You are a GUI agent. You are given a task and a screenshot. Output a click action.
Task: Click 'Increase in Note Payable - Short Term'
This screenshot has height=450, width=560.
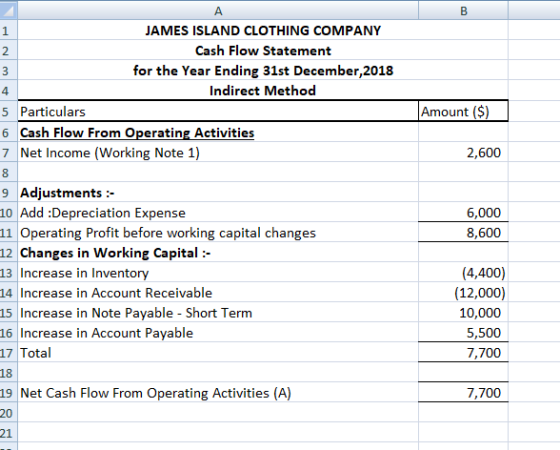click(218, 313)
